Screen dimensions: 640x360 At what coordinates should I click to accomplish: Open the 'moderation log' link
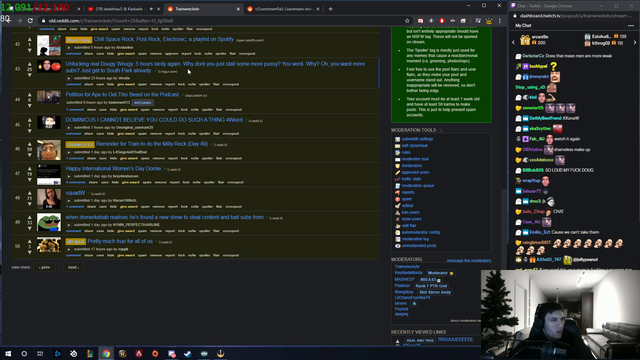tap(415, 239)
